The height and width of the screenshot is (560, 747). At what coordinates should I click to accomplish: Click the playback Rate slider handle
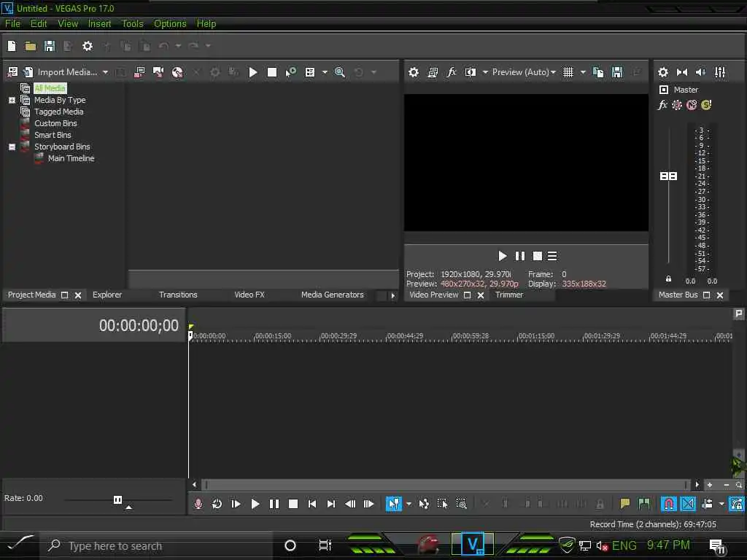pyautogui.click(x=117, y=499)
